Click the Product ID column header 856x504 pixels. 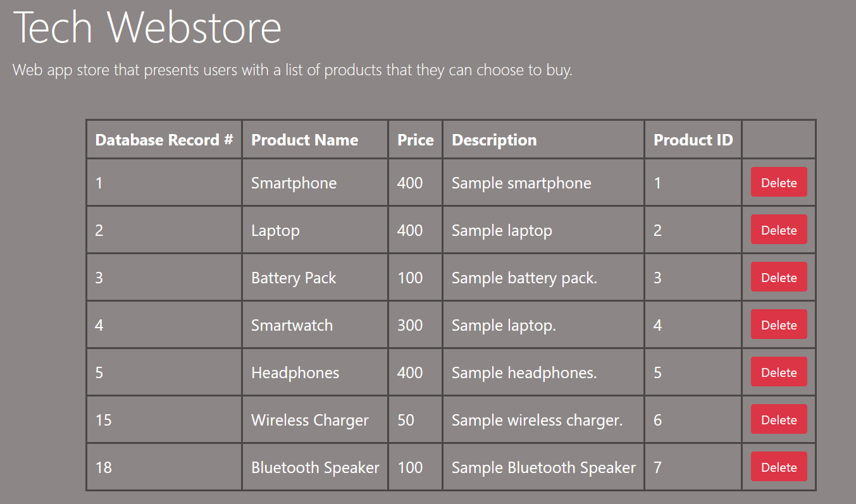click(693, 139)
